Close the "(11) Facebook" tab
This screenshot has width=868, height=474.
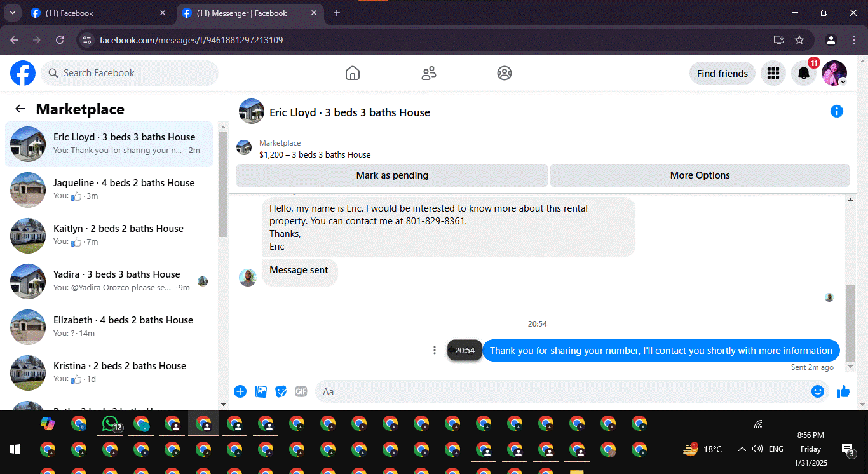(x=163, y=13)
